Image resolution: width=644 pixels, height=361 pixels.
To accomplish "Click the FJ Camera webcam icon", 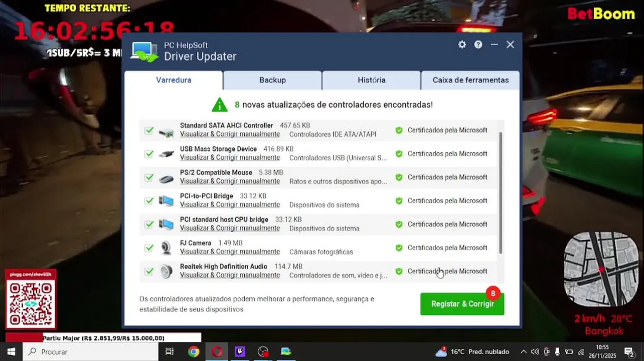I will (166, 248).
